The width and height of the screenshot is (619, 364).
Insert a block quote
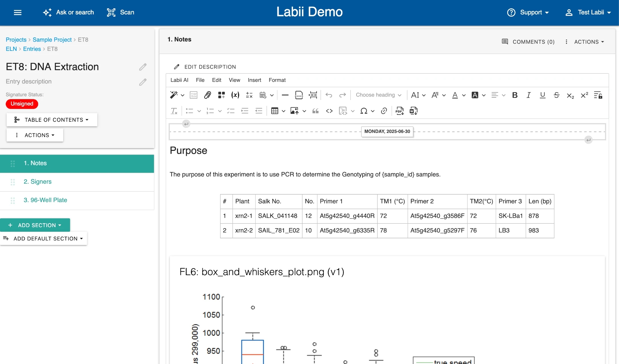pos(315,111)
